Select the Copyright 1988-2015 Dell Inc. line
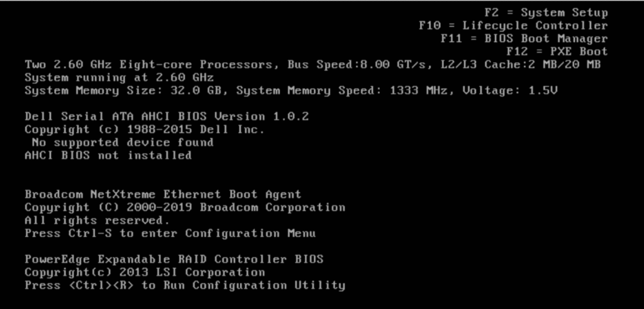The image size is (644, 309). click(145, 130)
